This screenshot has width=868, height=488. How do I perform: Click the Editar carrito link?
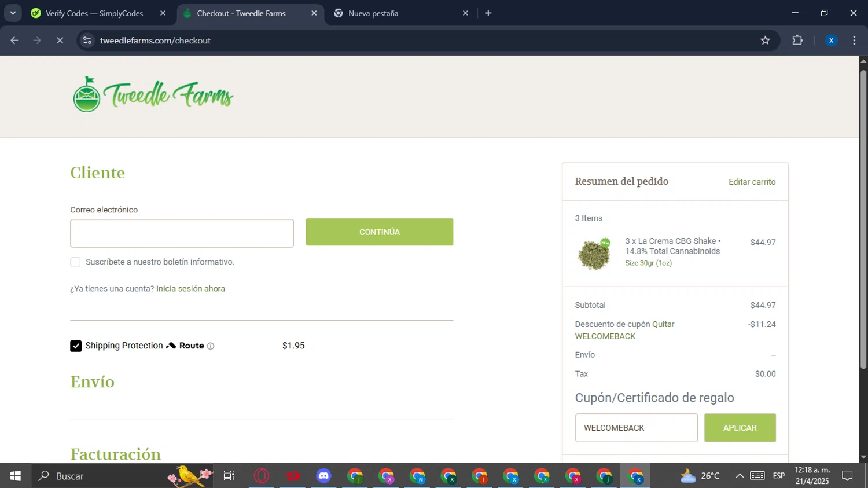[752, 182]
